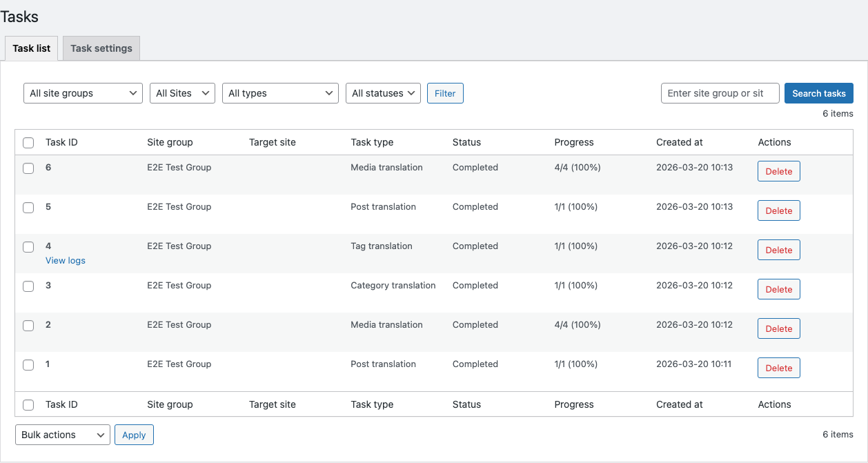Screen dimensions: 868x463
Task: Delete task 5 Post translation
Action: tap(779, 210)
